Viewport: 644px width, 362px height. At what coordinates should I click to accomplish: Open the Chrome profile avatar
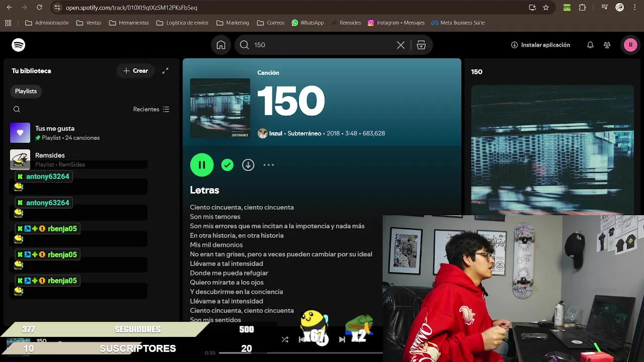click(620, 8)
